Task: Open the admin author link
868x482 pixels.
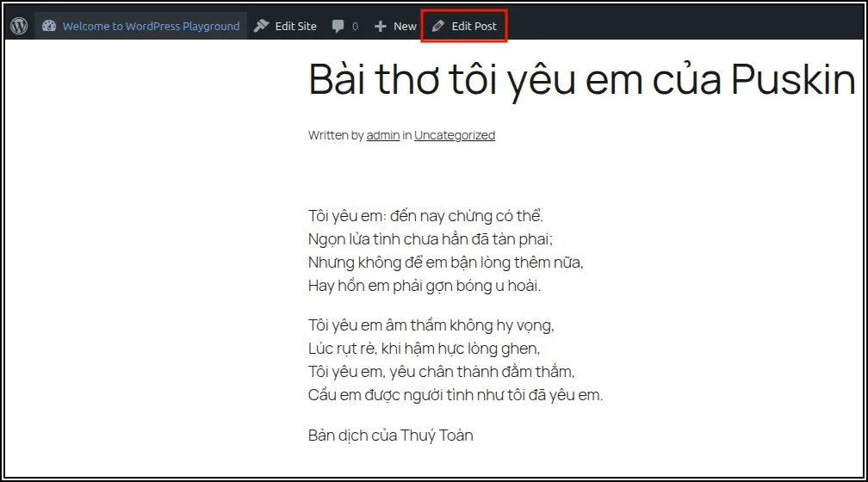Action: tap(382, 135)
